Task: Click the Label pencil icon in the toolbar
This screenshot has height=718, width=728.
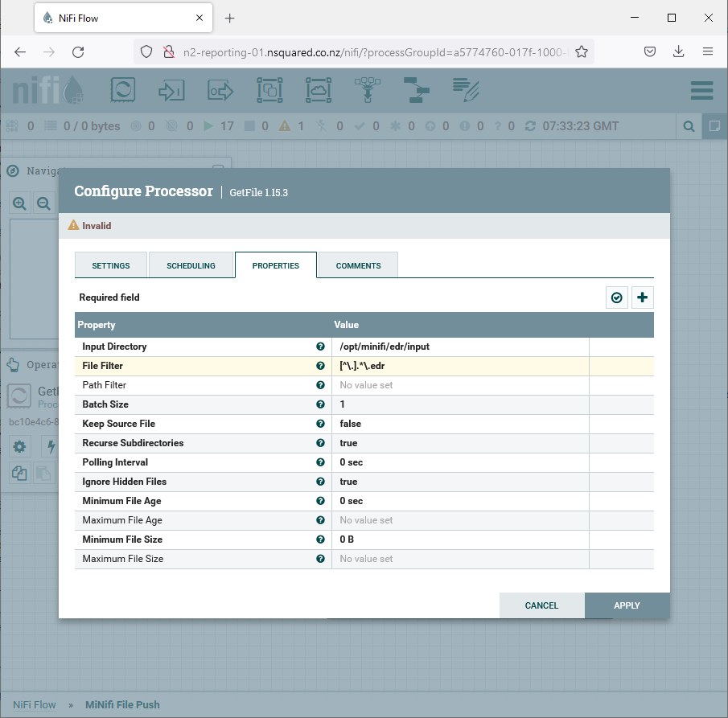Action: click(466, 90)
